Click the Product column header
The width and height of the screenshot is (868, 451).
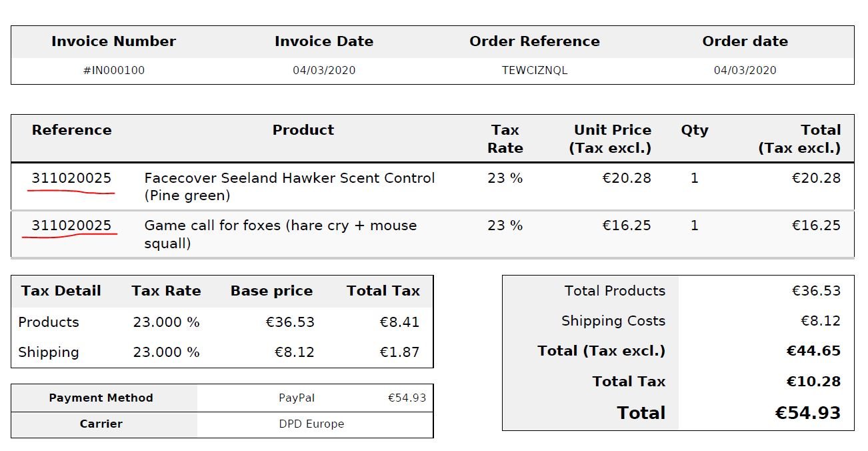303,130
